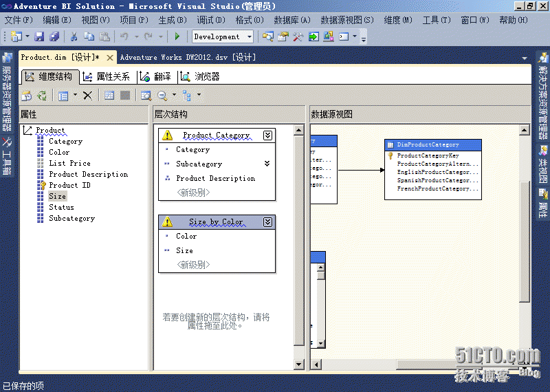Click the Process dimension icon
550x392 pixels.
[x=27, y=96]
